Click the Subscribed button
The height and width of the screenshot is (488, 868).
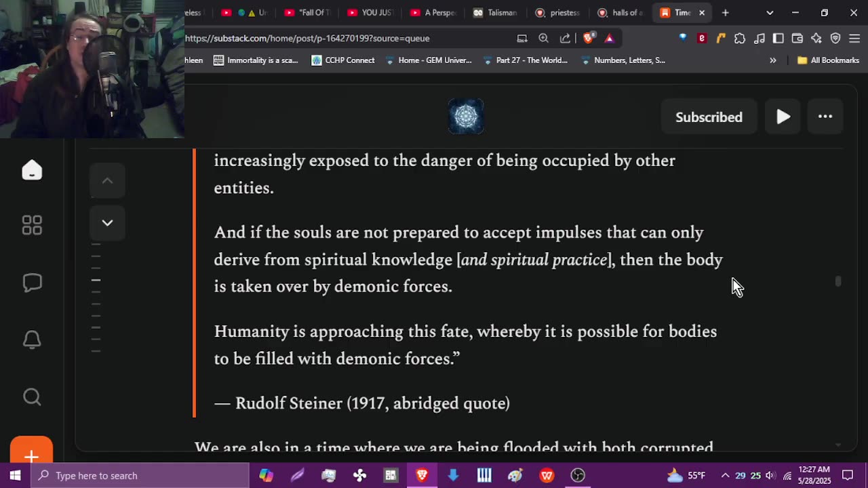tap(709, 117)
